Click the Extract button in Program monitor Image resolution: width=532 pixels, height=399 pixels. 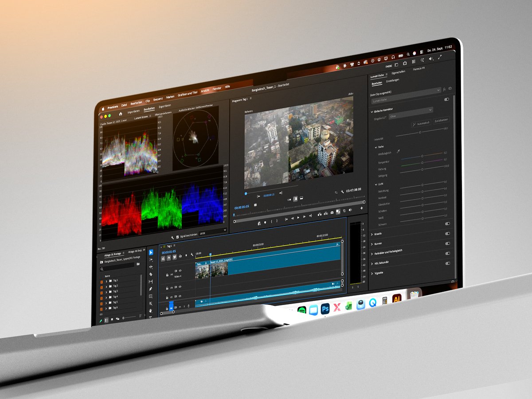coord(326,213)
